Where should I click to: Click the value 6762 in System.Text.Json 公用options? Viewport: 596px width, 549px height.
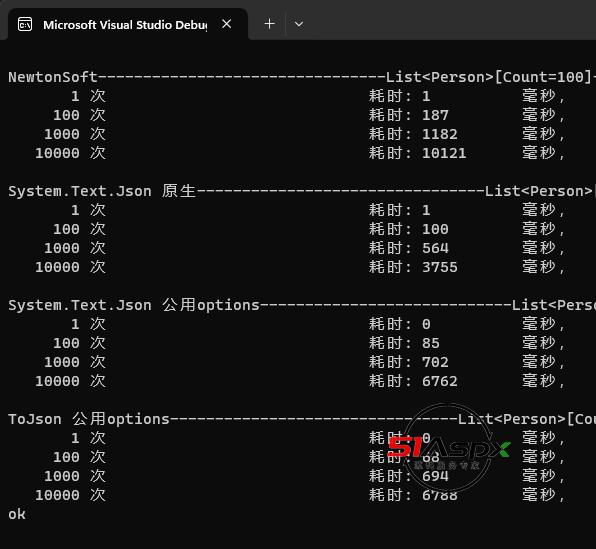click(x=439, y=381)
